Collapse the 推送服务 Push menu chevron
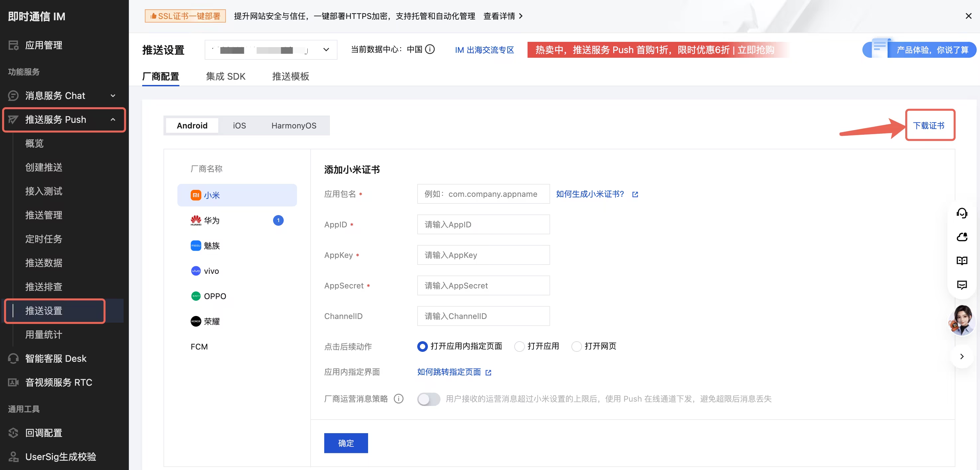 tap(113, 119)
